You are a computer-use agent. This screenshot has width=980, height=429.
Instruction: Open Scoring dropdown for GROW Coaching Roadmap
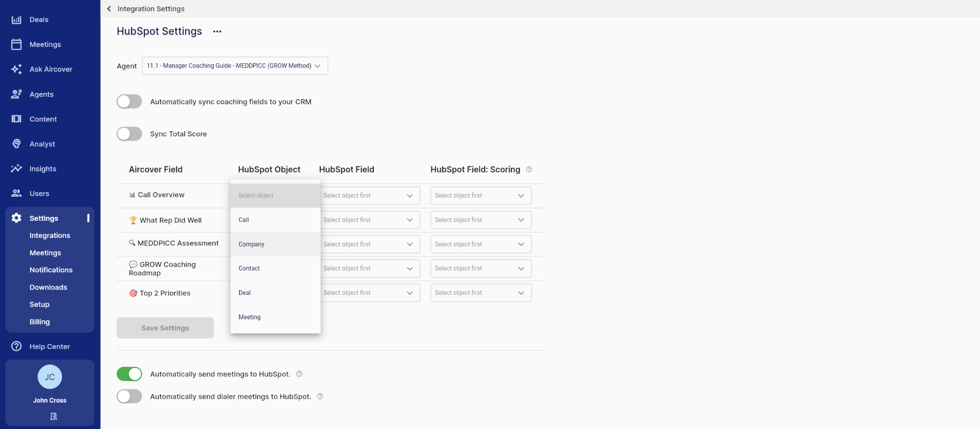click(x=481, y=268)
